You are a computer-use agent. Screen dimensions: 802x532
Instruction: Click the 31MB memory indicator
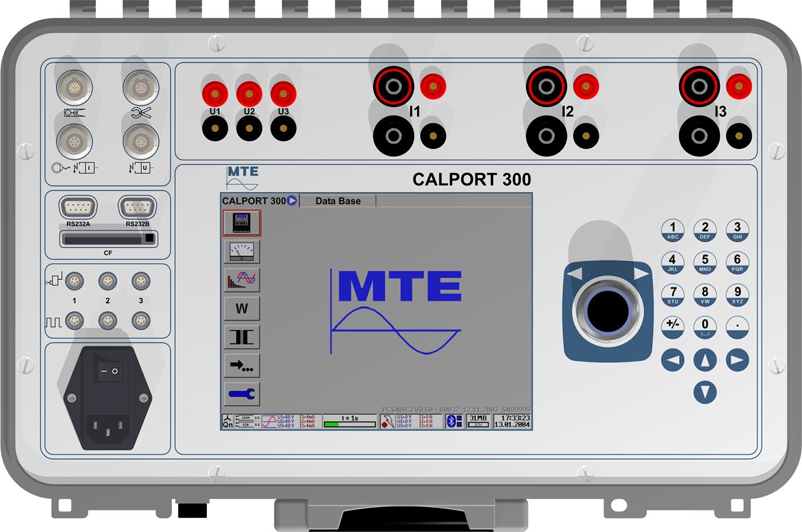(x=478, y=421)
